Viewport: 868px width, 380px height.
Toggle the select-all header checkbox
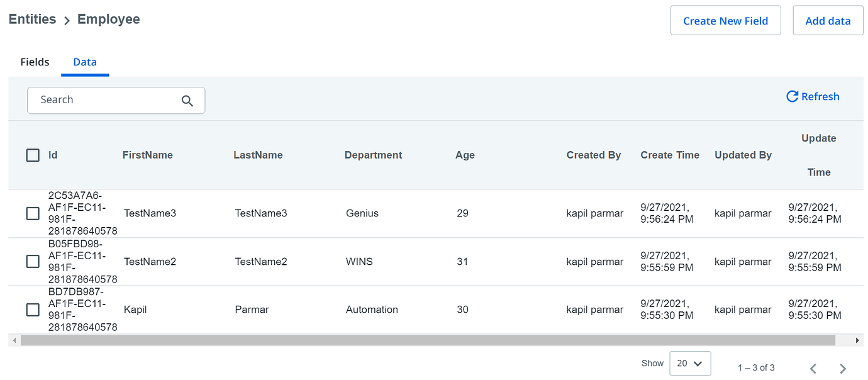click(x=33, y=155)
